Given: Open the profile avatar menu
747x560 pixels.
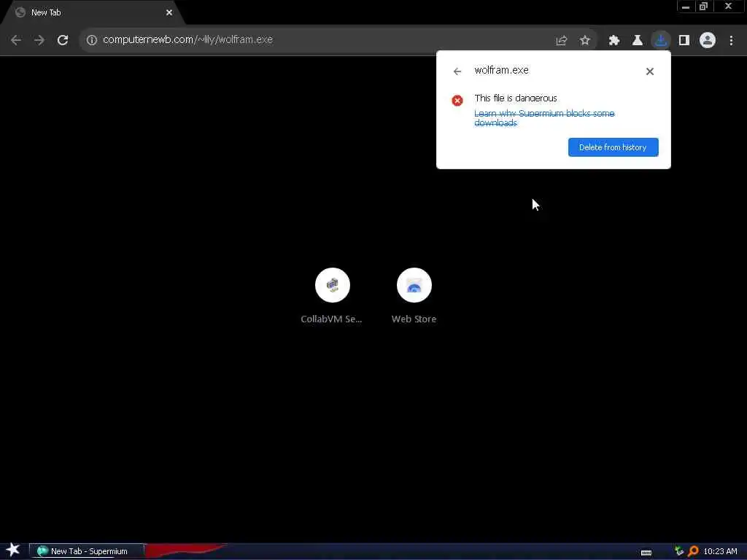Looking at the screenshot, I should (x=708, y=41).
